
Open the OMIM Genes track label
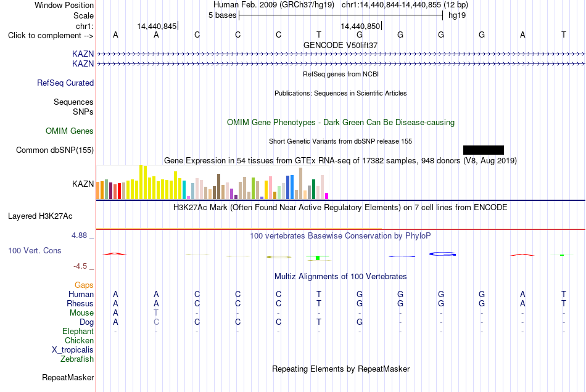coord(70,131)
